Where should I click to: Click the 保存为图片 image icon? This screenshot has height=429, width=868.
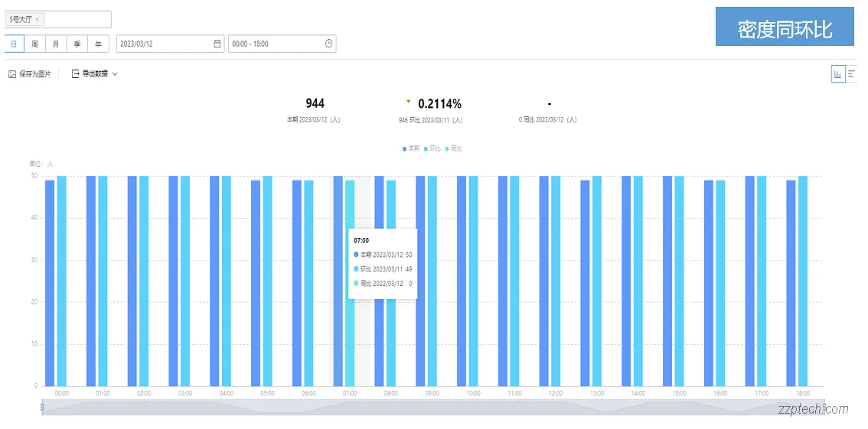click(x=12, y=74)
